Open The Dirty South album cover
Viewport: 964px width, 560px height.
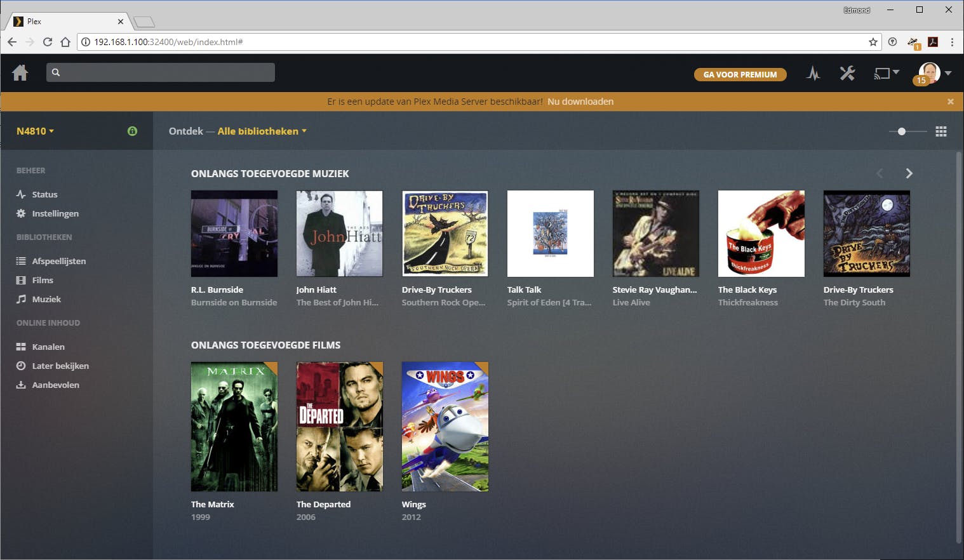[867, 234]
